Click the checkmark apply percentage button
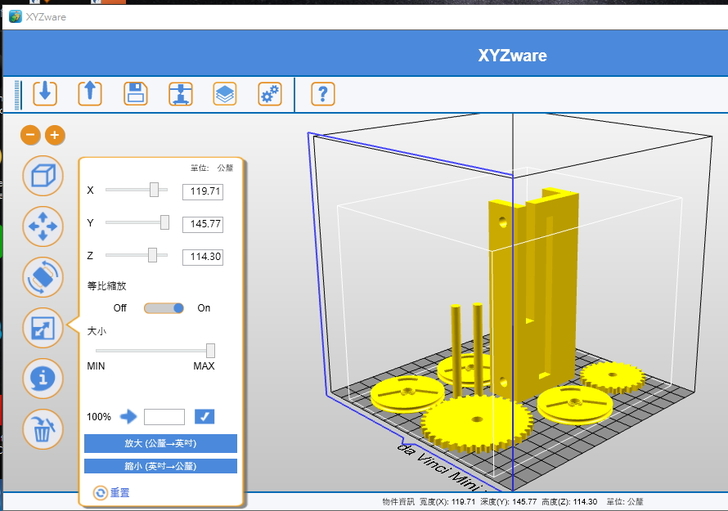This screenshot has width=728, height=511. [x=204, y=416]
